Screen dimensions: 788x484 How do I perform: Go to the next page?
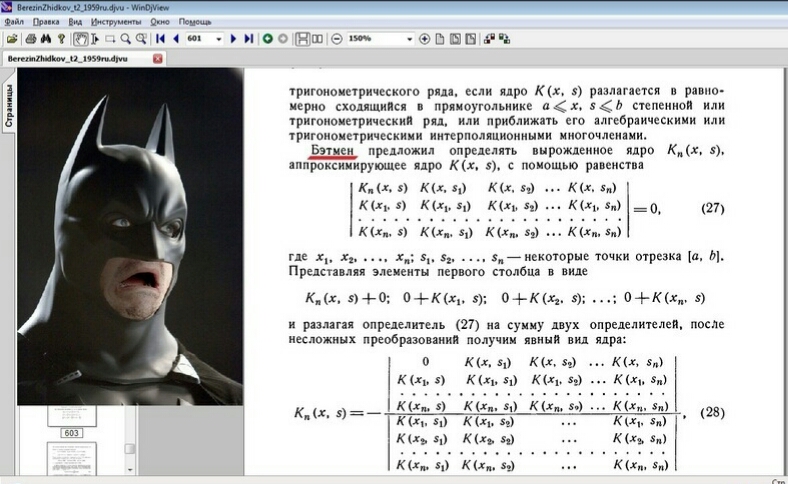click(233, 39)
